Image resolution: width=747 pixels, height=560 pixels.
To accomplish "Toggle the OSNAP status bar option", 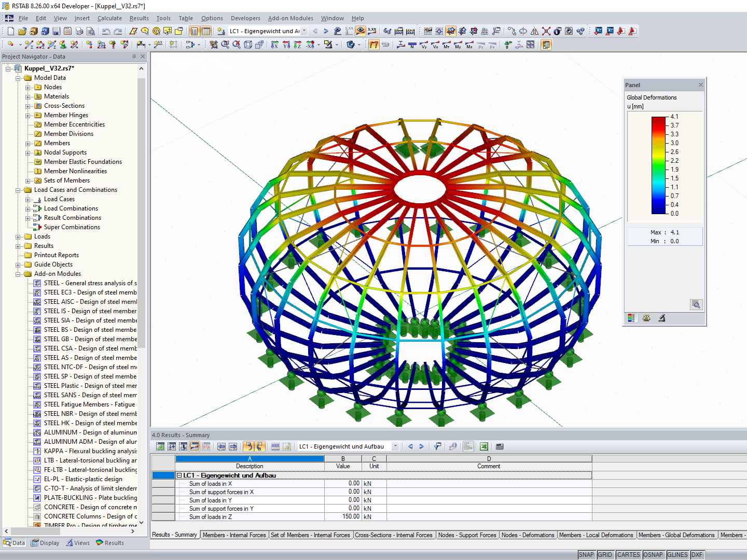I will (x=653, y=555).
